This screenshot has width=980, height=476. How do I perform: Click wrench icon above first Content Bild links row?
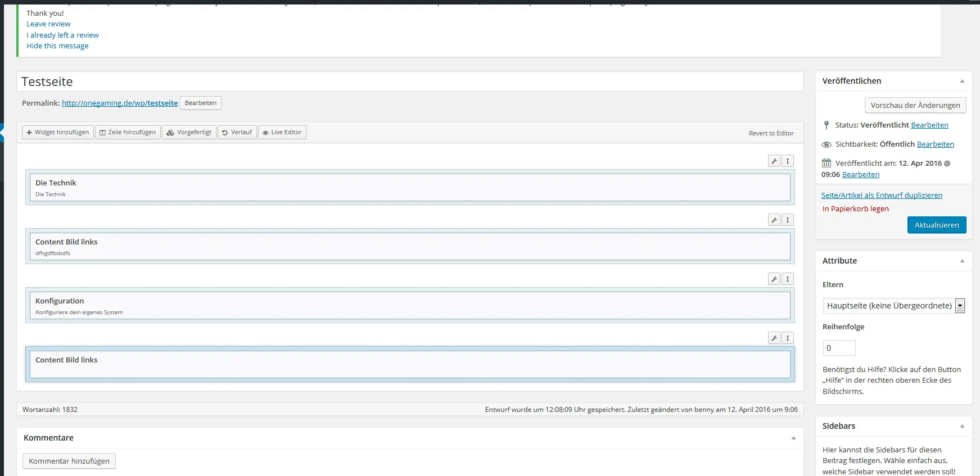[x=774, y=220]
